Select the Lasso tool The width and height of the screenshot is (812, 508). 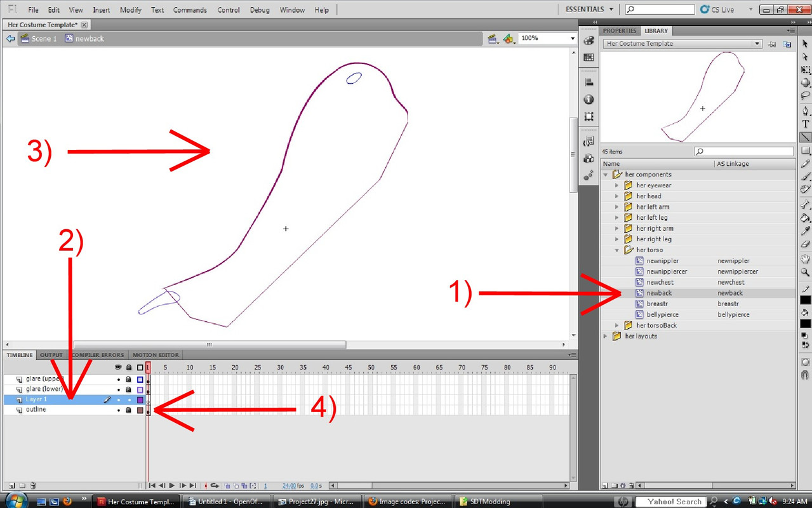pyautogui.click(x=805, y=96)
